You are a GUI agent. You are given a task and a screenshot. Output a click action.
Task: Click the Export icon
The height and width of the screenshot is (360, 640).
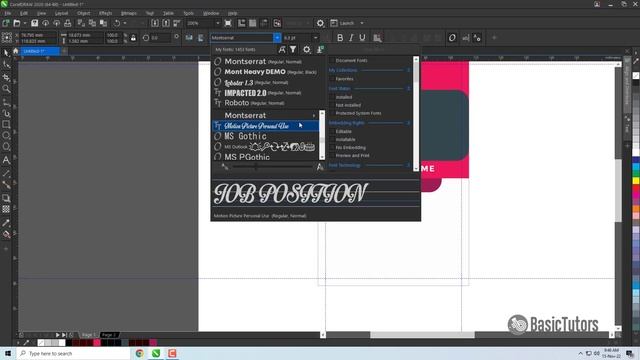tap(166, 23)
